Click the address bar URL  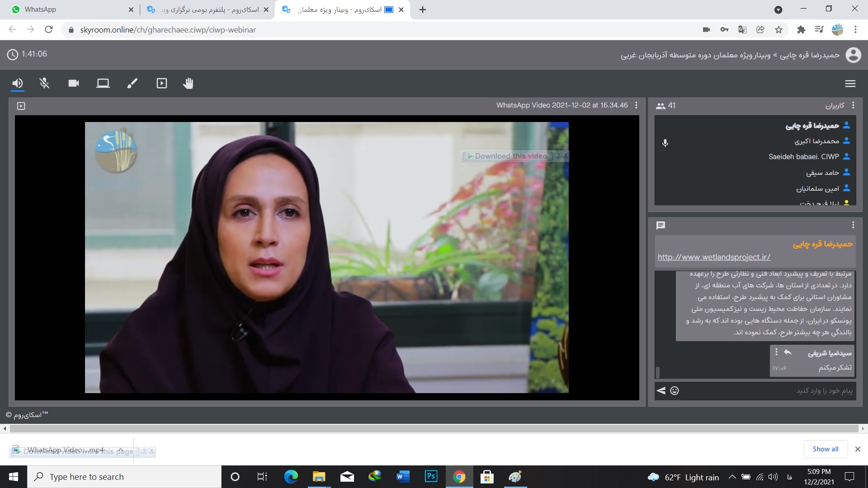click(168, 30)
